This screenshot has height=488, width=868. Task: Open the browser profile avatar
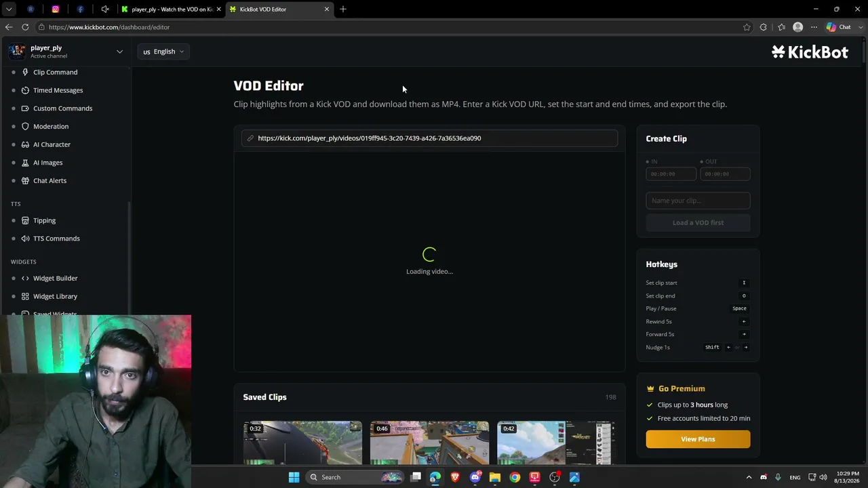tap(798, 27)
